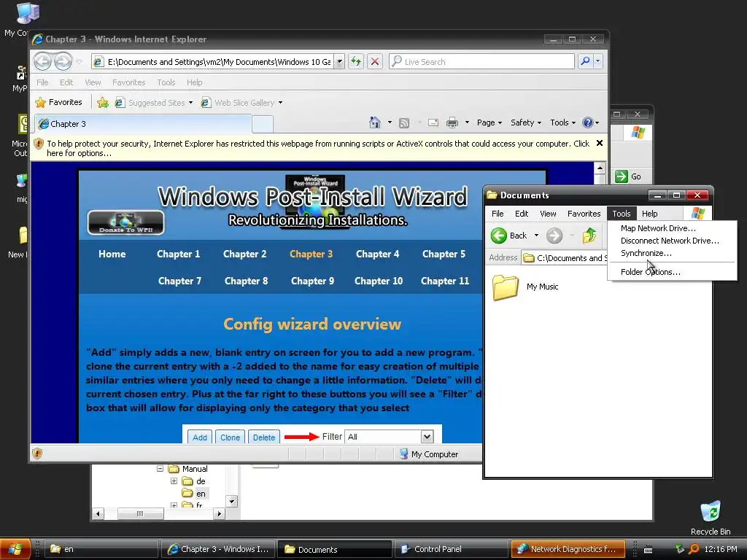Click the security shield in the information bar
The image size is (747, 560).
click(x=39, y=144)
